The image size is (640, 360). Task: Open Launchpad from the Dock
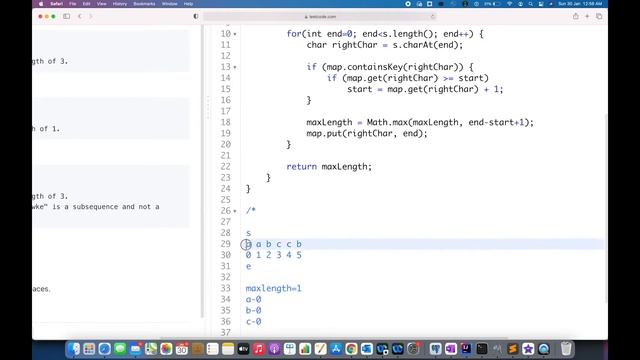89,349
